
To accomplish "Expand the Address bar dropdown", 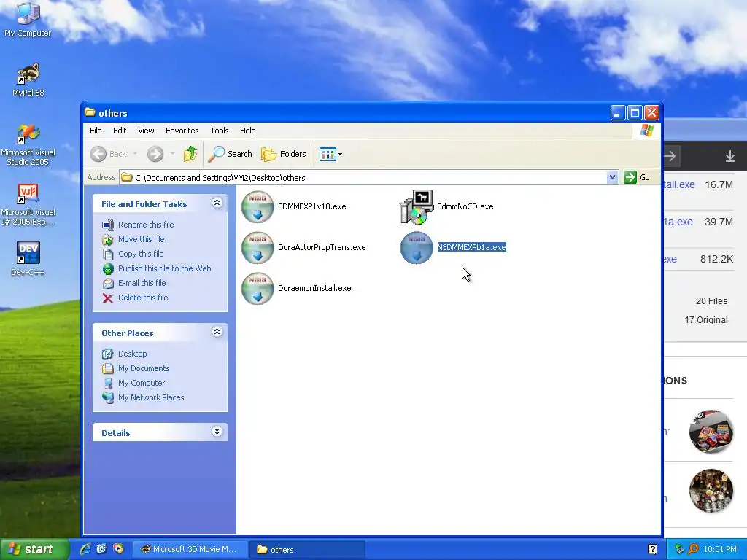I will coord(613,178).
